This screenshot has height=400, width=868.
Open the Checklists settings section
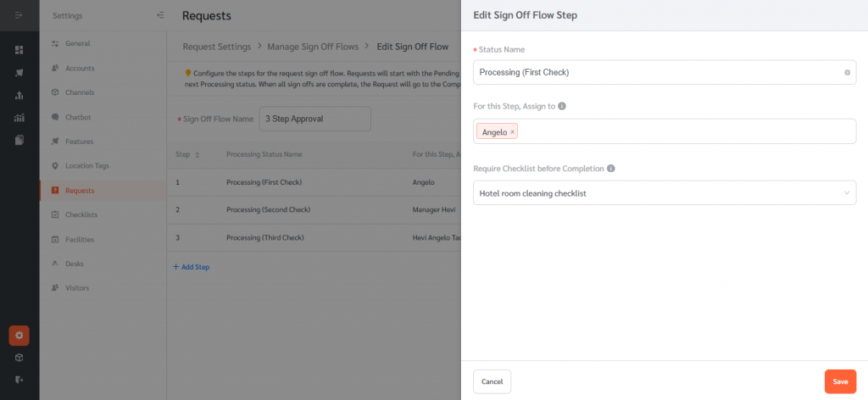click(81, 214)
